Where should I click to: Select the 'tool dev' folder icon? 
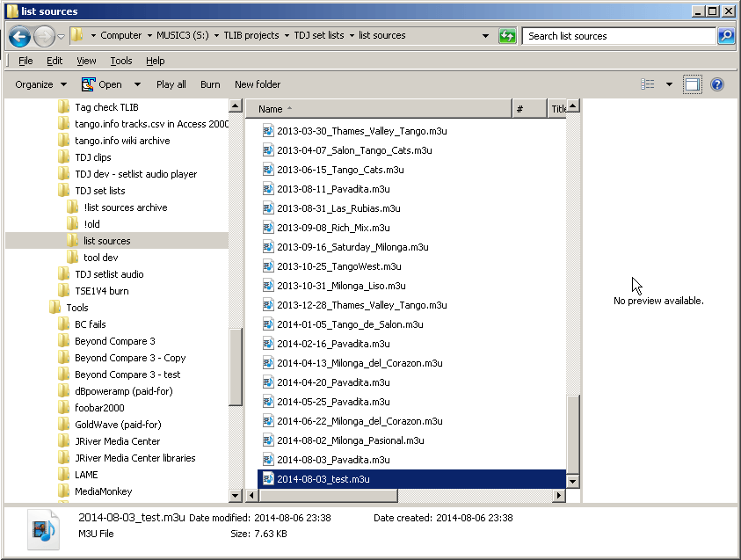[x=74, y=258]
